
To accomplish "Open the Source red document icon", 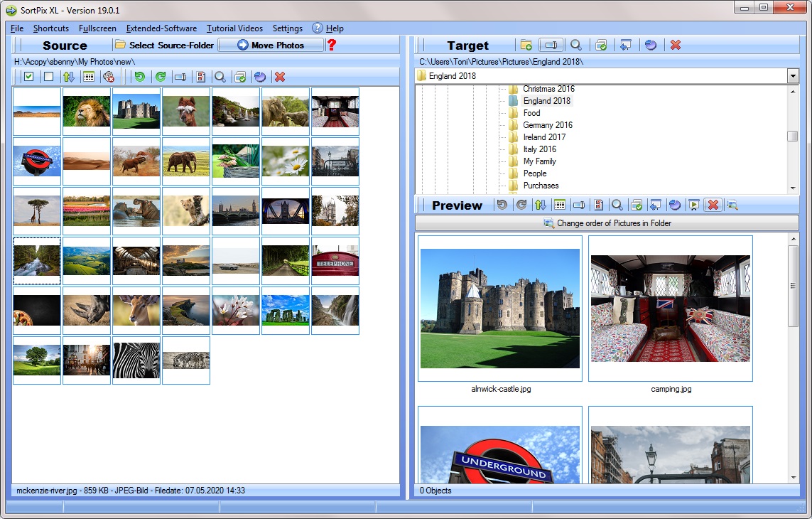I will 200,77.
